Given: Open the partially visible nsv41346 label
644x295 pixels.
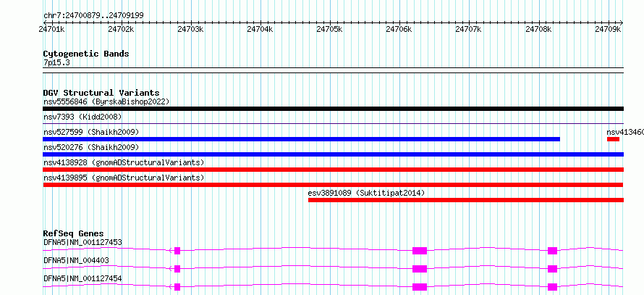Looking at the screenshot, I should coord(625,132).
